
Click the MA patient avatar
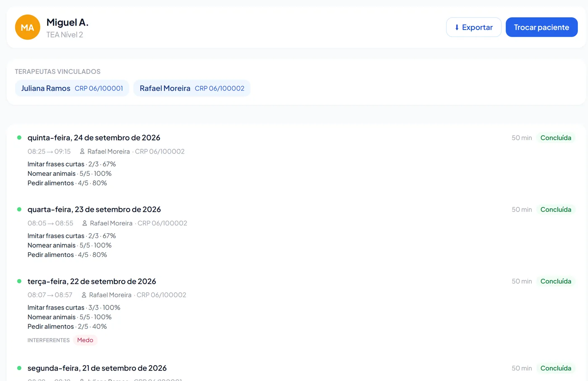[x=28, y=27]
